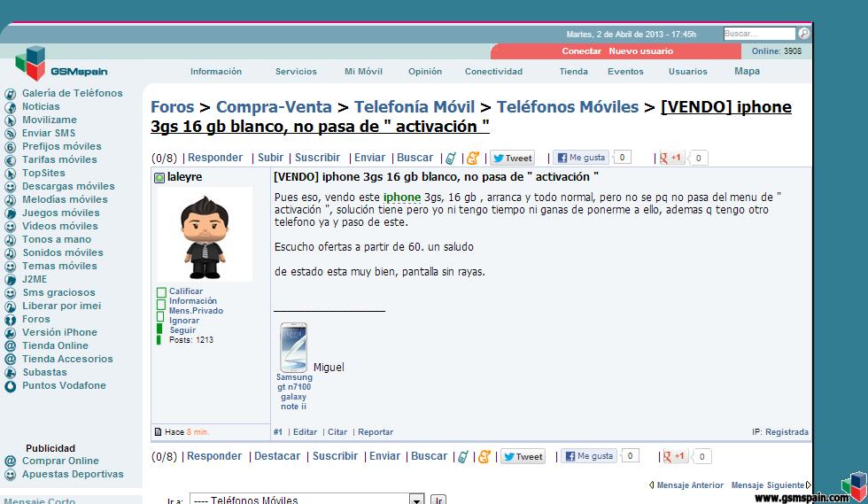The image size is (868, 504).
Task: Click the RSS feed icon in top toolbar
Action: coord(472,159)
